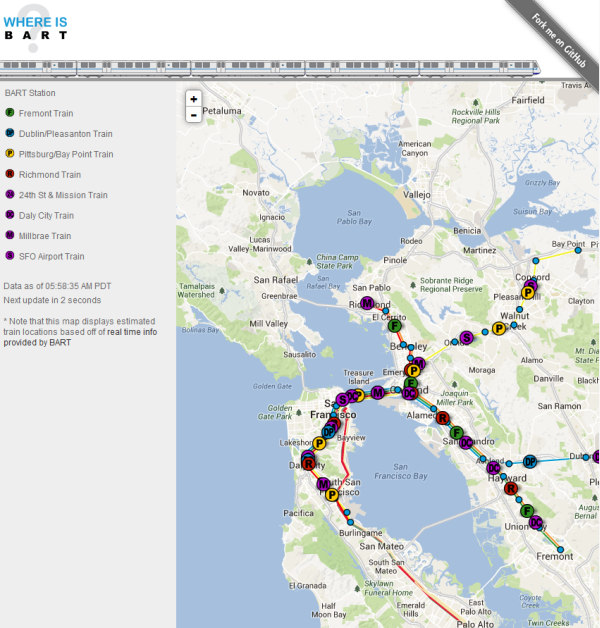Select the Fremont train marker above San Leandro

(x=456, y=433)
